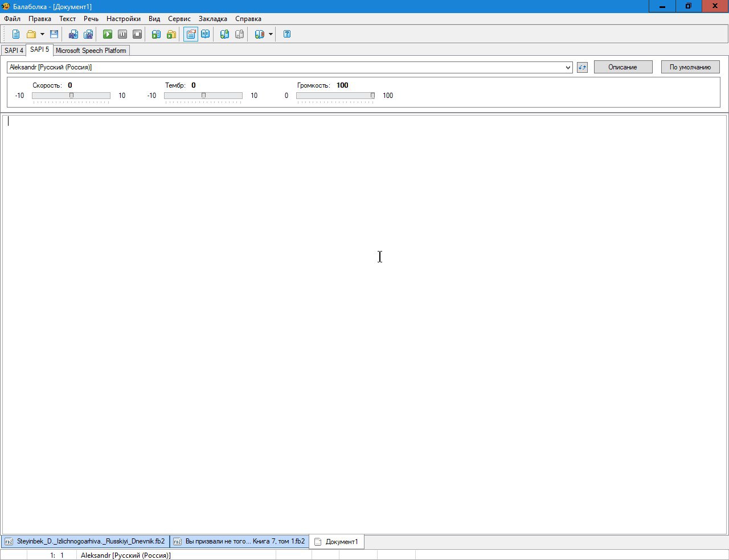The width and height of the screenshot is (729, 560).
Task: Expand the arrow next to Open folder icon
Action: click(x=42, y=34)
